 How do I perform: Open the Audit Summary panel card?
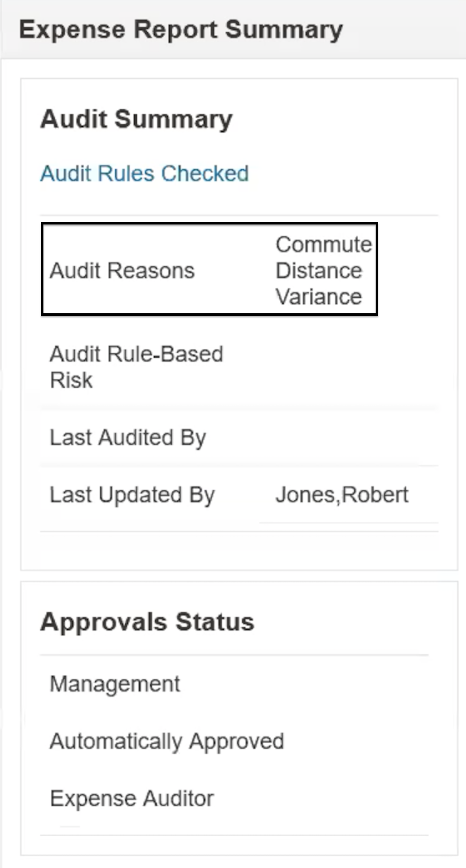[238, 324]
